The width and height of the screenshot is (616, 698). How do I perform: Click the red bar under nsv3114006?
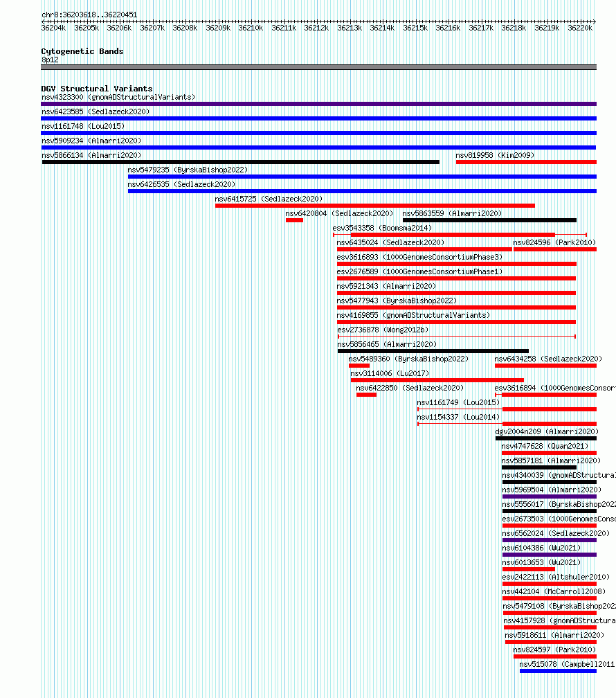point(437,380)
